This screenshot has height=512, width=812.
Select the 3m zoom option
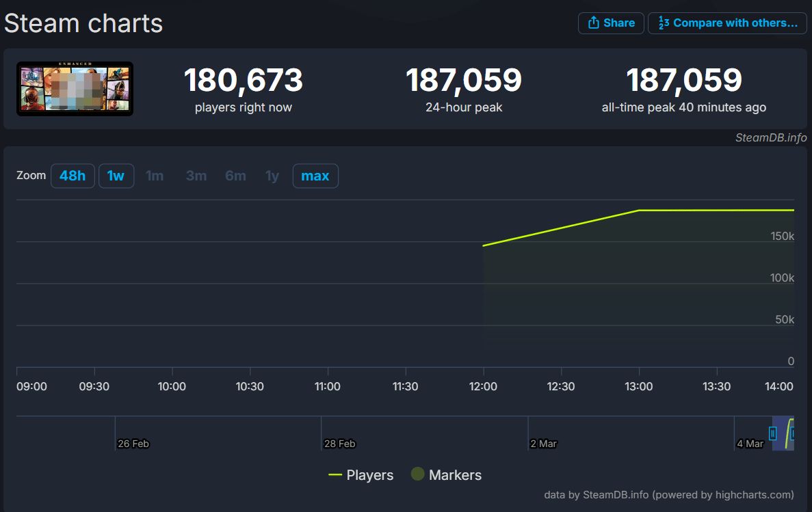[x=196, y=176]
